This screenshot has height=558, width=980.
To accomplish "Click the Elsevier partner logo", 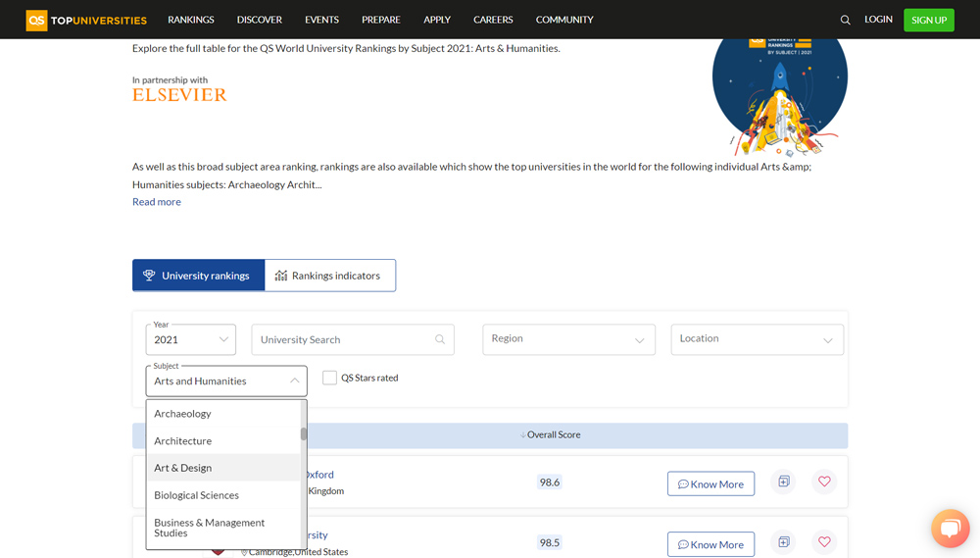I will [179, 95].
